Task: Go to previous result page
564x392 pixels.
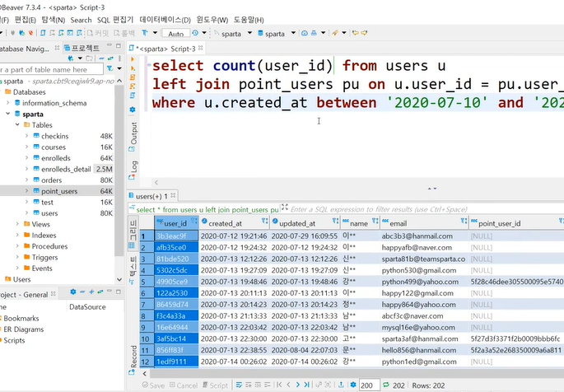Action: pyautogui.click(x=288, y=385)
